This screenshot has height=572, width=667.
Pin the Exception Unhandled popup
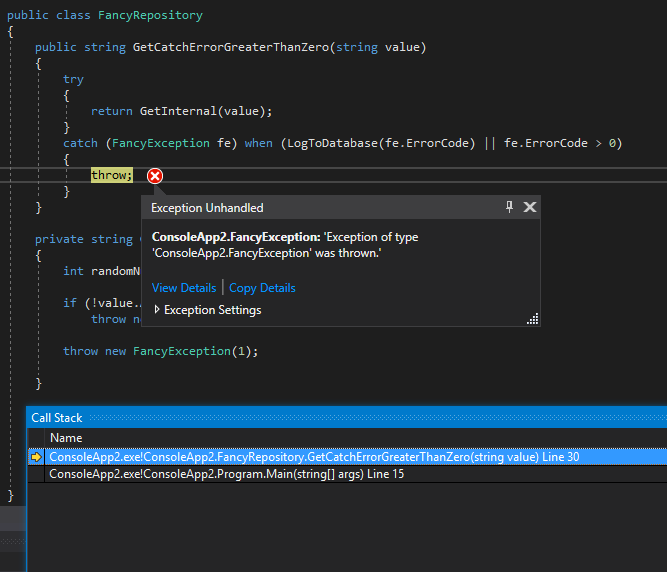[x=509, y=207]
